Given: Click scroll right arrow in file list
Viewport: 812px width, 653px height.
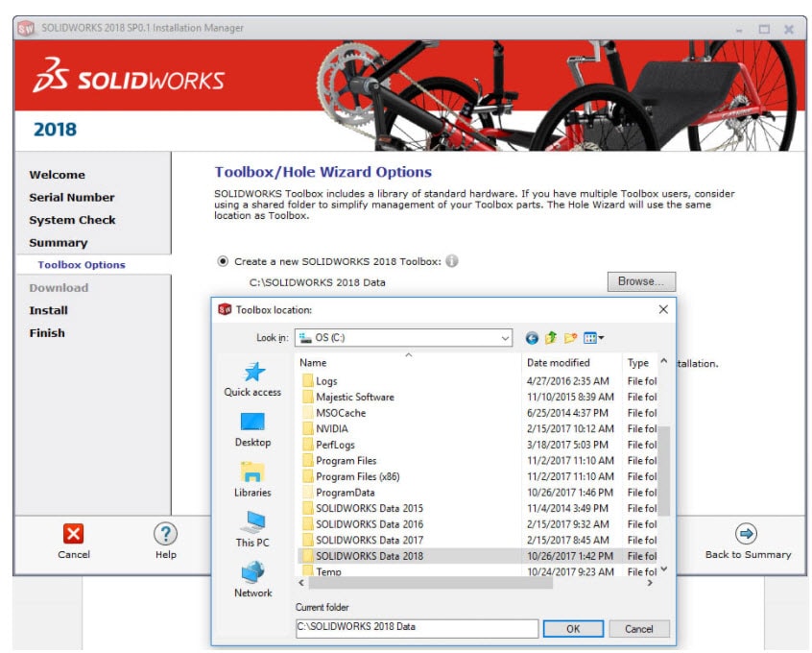Looking at the screenshot, I should tap(650, 584).
